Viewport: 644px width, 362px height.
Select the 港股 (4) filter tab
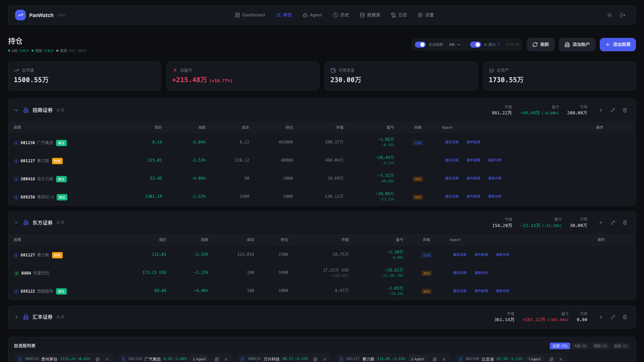tap(600, 346)
